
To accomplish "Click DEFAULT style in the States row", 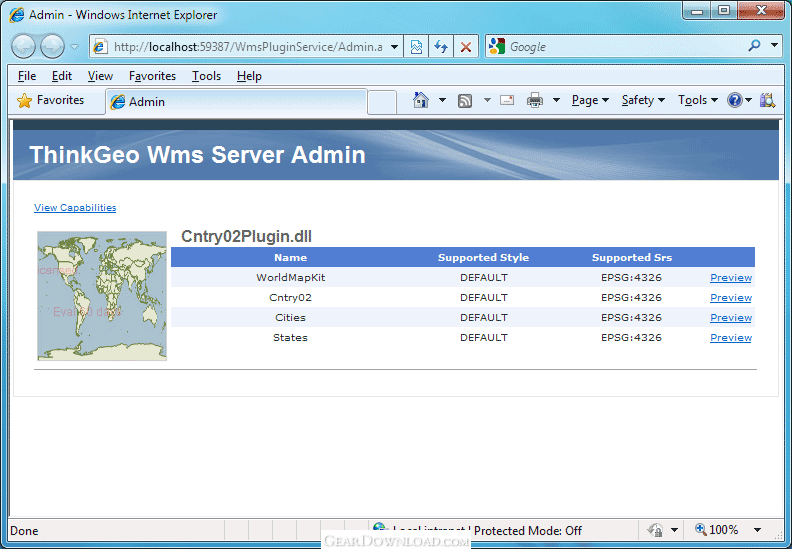I will 483,337.
